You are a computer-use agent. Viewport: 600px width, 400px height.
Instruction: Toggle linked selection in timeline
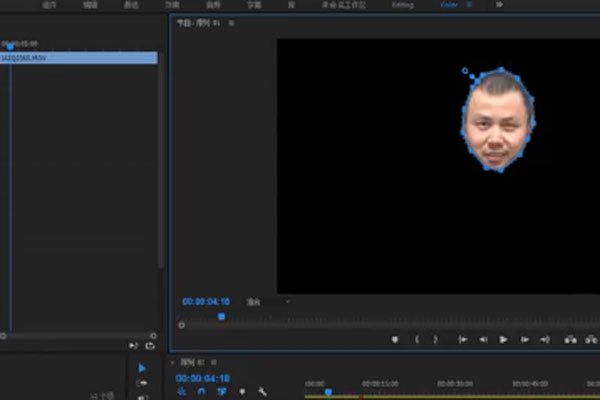[x=221, y=392]
